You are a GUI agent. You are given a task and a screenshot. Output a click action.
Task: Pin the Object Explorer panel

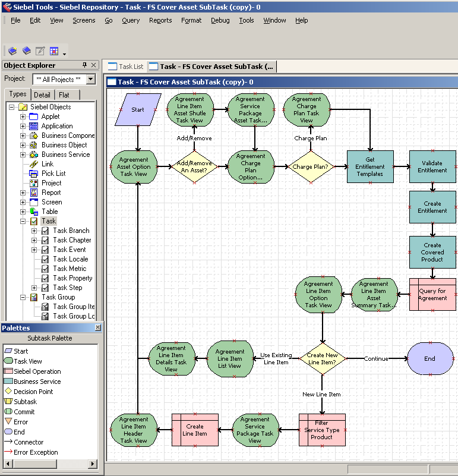85,65
